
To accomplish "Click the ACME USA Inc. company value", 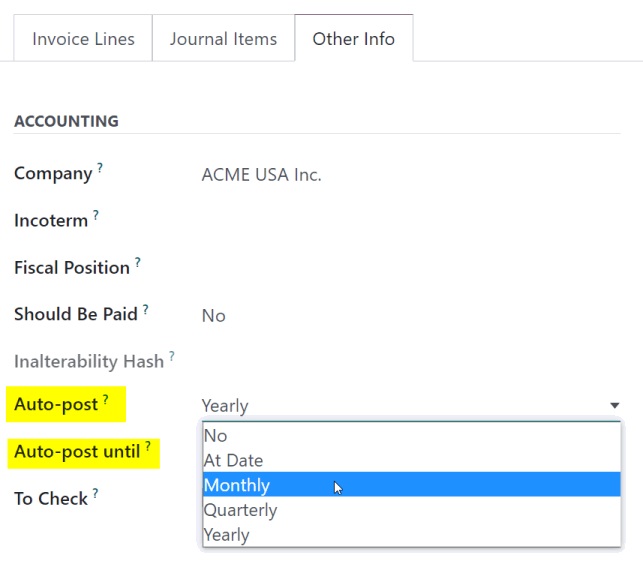I will [x=262, y=175].
